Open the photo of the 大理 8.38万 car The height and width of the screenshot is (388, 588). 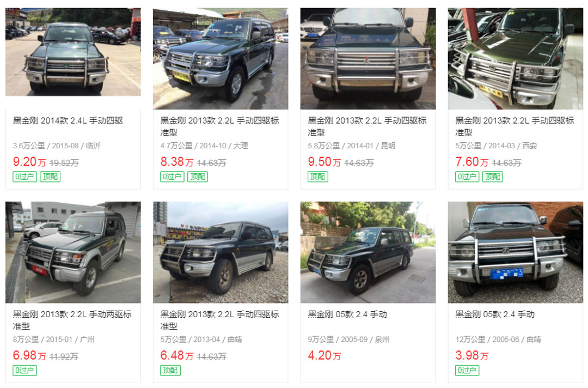tap(220, 58)
